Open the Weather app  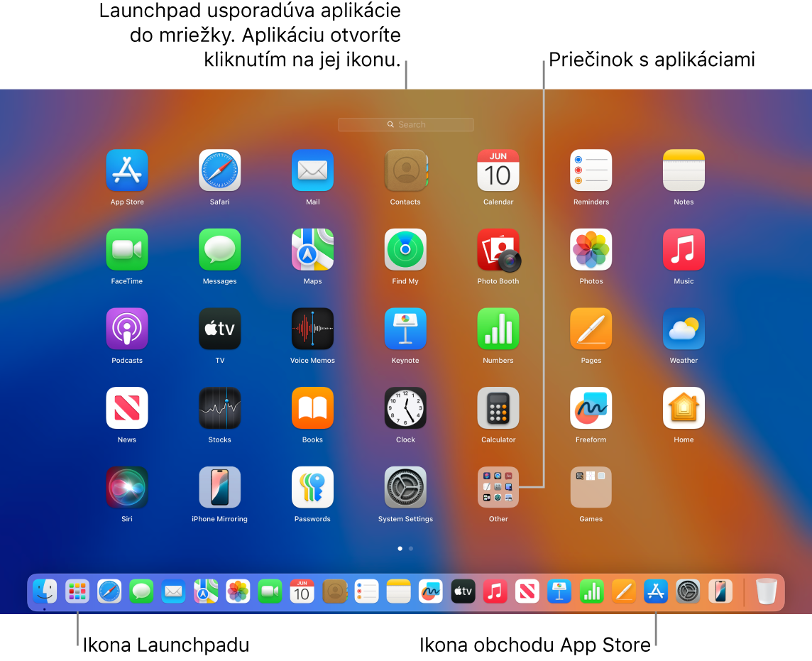click(684, 329)
